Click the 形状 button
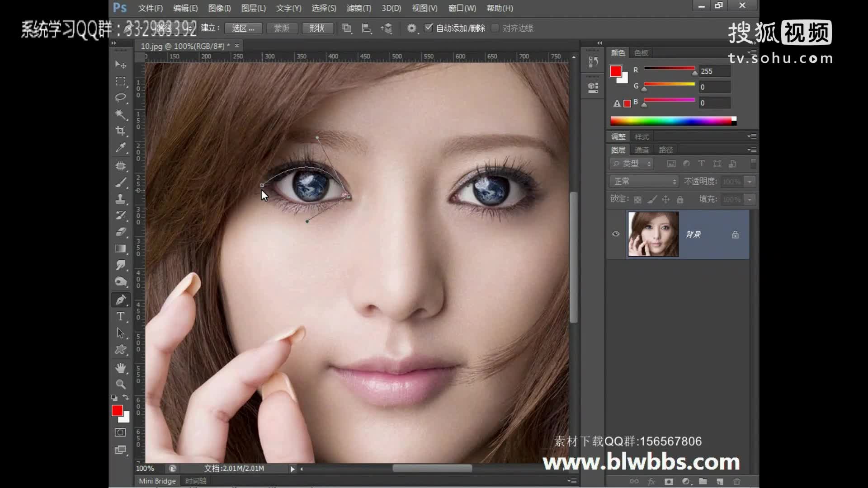868x488 pixels. [317, 28]
